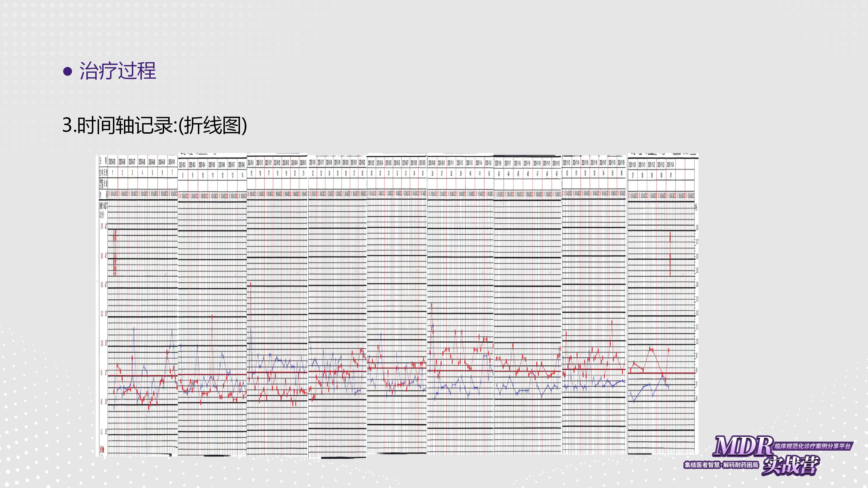Click the 2025-11-6 date header cell
This screenshot has width=868, height=488.
point(498,163)
